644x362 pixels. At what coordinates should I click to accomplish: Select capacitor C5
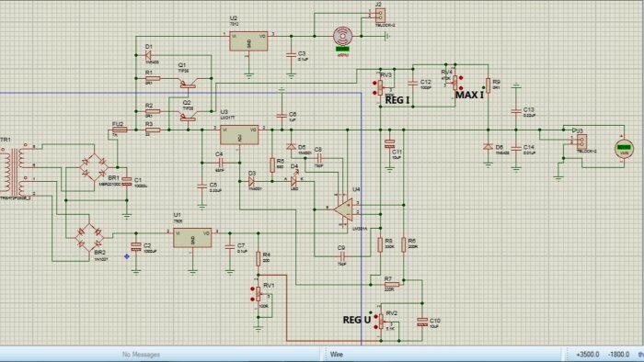coord(201,187)
